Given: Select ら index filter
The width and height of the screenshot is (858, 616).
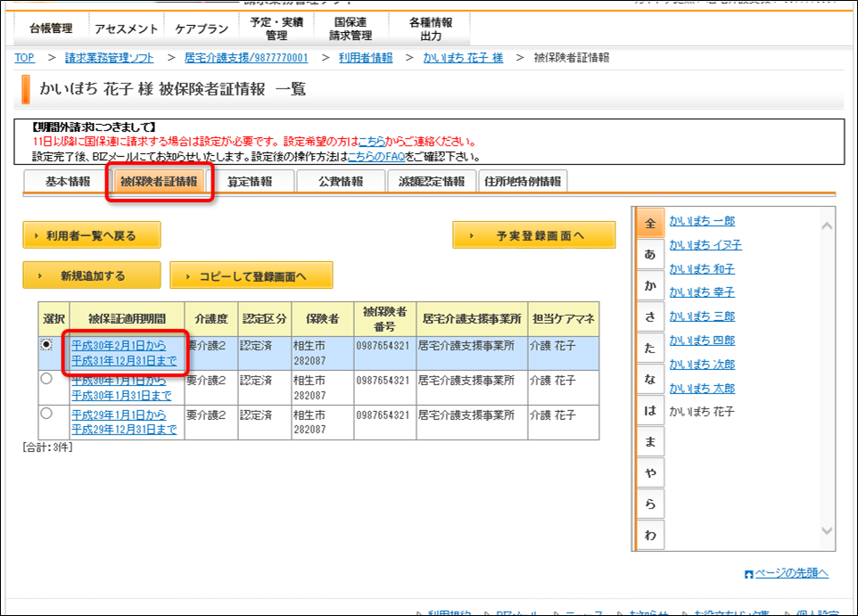Looking at the screenshot, I should coord(650,504).
